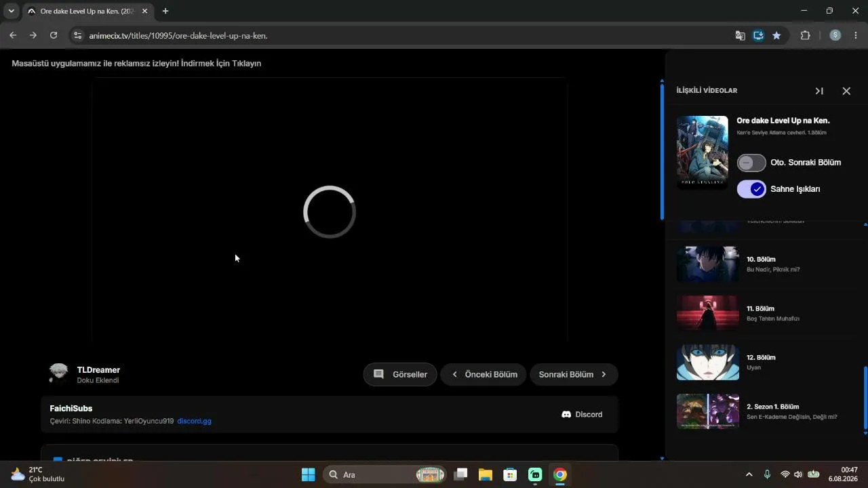Open the site information icon in address bar
868x488 pixels.
point(77,35)
